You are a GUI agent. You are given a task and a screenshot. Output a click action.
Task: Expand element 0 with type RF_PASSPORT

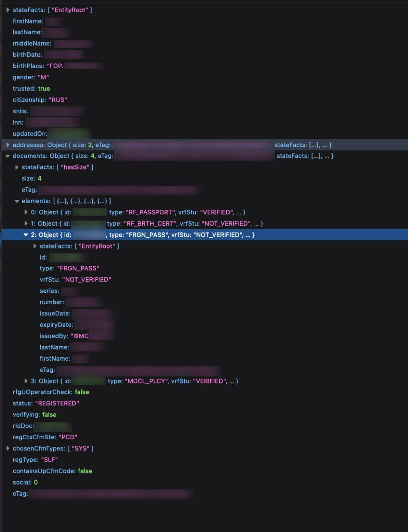[26, 212]
